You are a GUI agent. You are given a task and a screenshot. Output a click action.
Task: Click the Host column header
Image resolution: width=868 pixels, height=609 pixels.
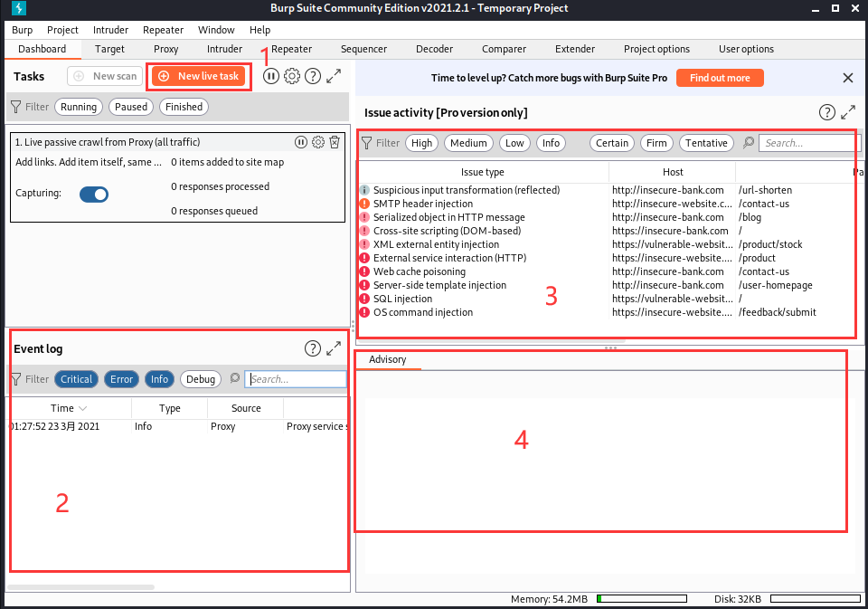[x=673, y=172]
